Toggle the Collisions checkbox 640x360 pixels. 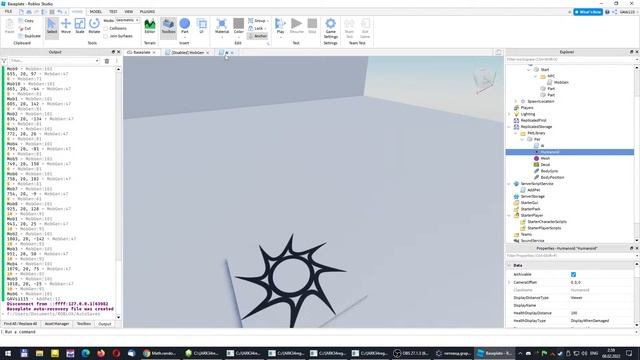click(106, 28)
